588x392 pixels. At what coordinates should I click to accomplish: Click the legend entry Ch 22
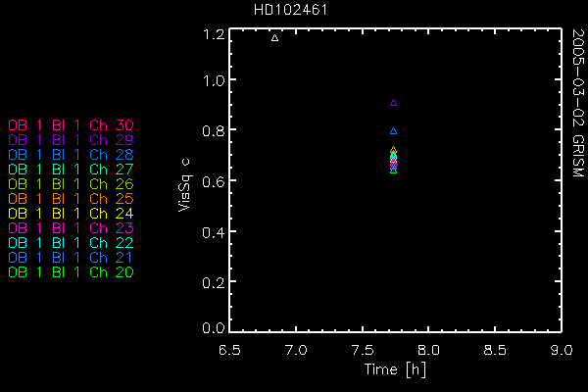coord(71,243)
